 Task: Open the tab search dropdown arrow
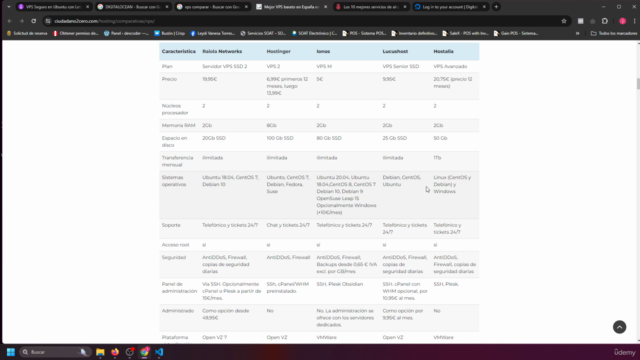point(9,7)
